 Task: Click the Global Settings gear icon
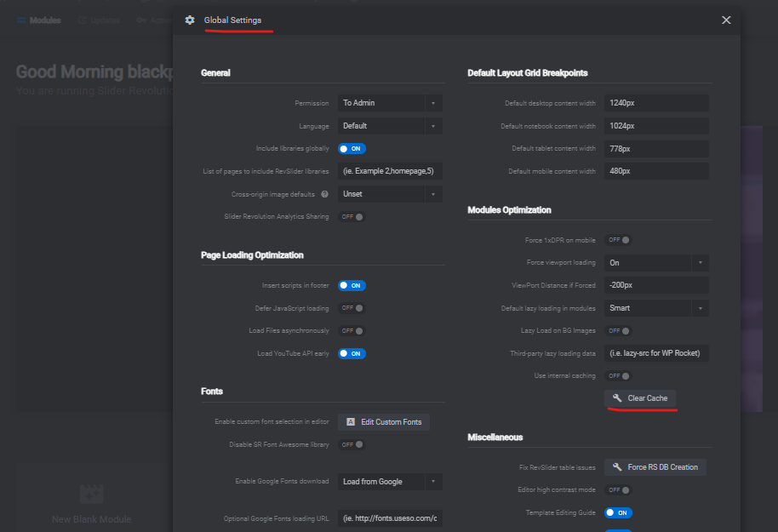(x=190, y=20)
